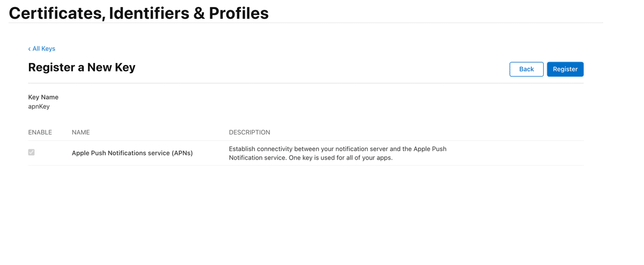Viewport: 644px width, 265px height.
Task: Click the apnKey key name value
Action: pyautogui.click(x=39, y=106)
